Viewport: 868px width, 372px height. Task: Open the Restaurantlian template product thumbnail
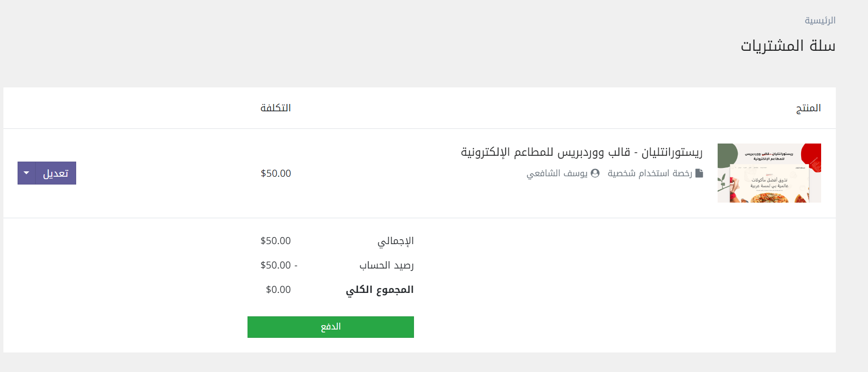pos(769,173)
